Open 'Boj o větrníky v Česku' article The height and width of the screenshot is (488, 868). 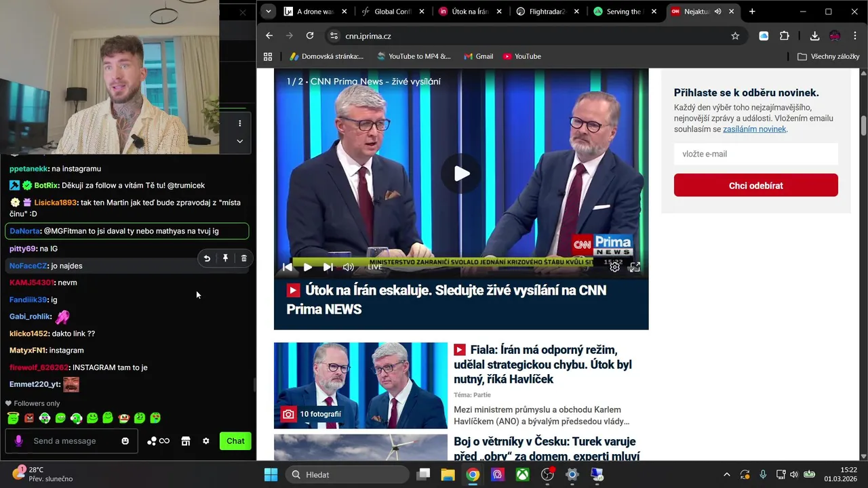547,448
